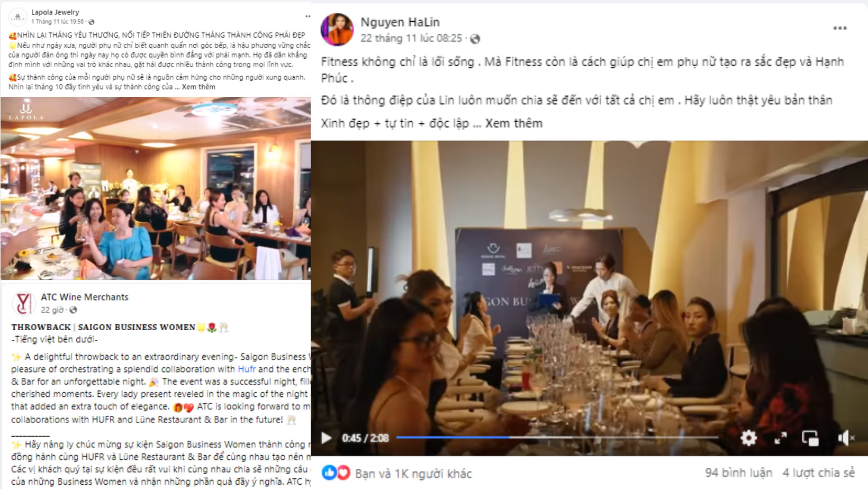View the 4 lượt chia sẻ shares
This screenshot has width=868, height=489.
818,473
